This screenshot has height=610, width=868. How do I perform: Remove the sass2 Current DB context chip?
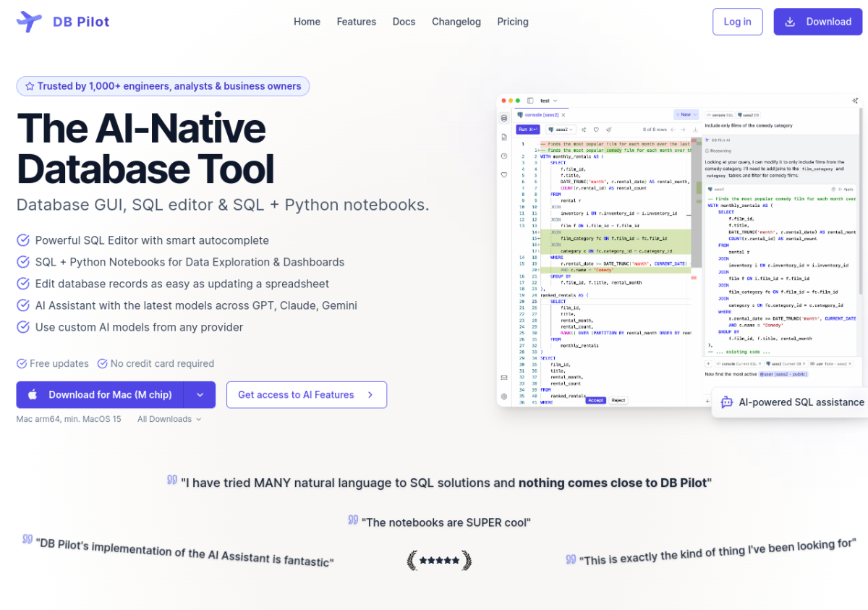pos(803,363)
